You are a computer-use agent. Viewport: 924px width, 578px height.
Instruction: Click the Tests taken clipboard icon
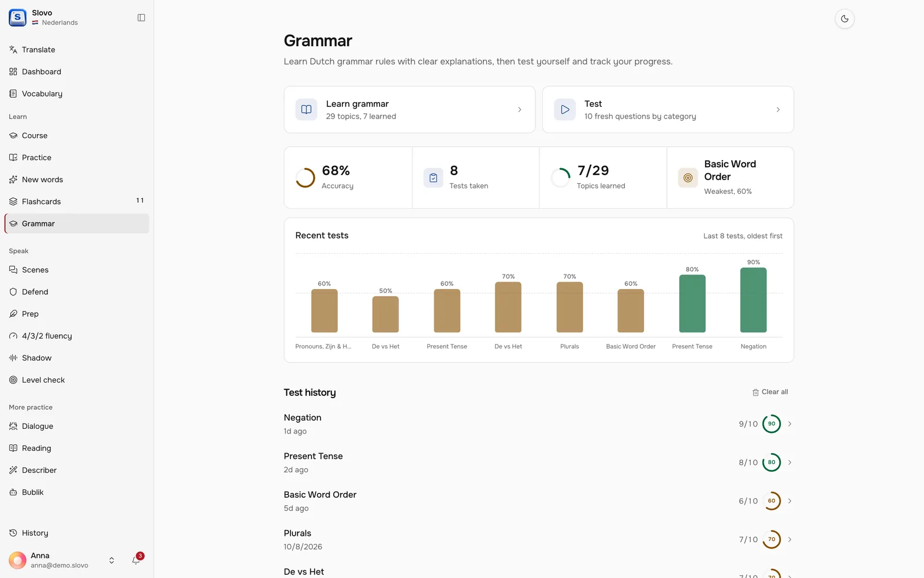click(433, 178)
